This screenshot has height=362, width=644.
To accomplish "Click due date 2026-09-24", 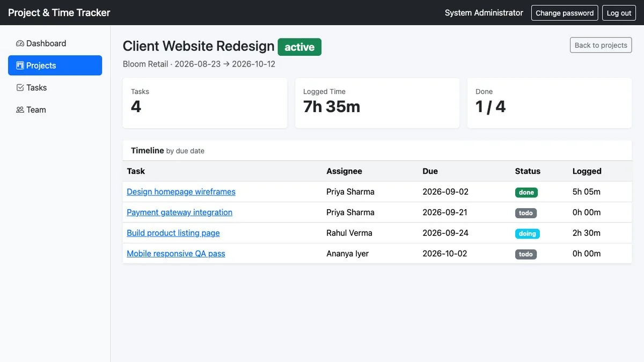I will 445,233.
